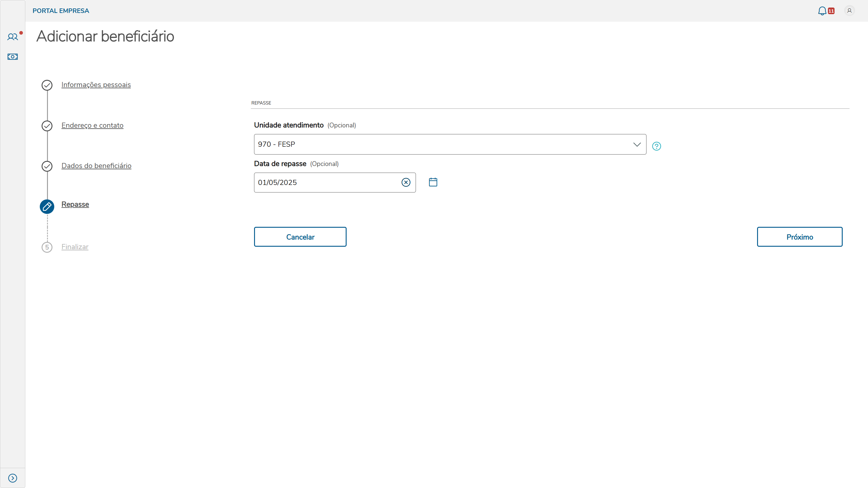
Task: Click the Finalizar step link
Action: tap(75, 246)
